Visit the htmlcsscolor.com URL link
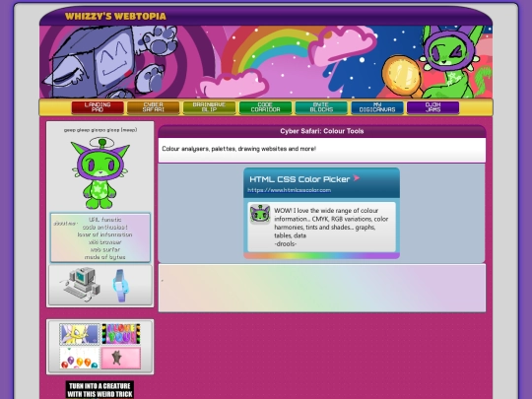 (289, 190)
